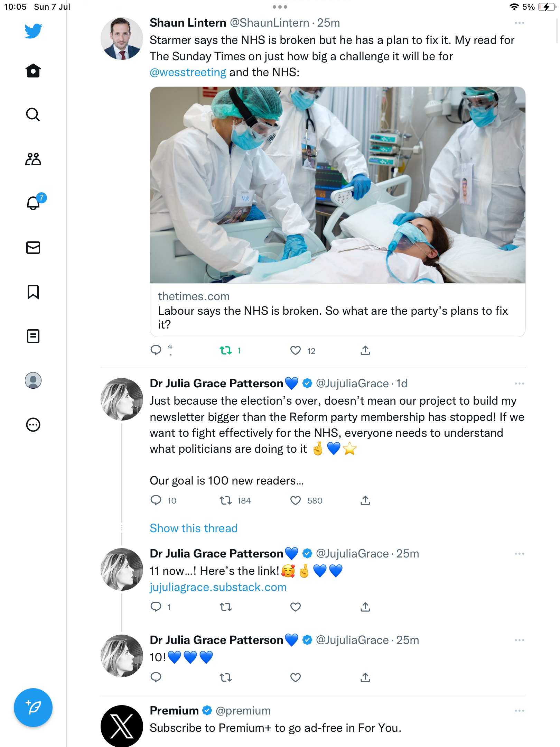
Task: Tap the compose new tweet button
Action: tap(33, 707)
